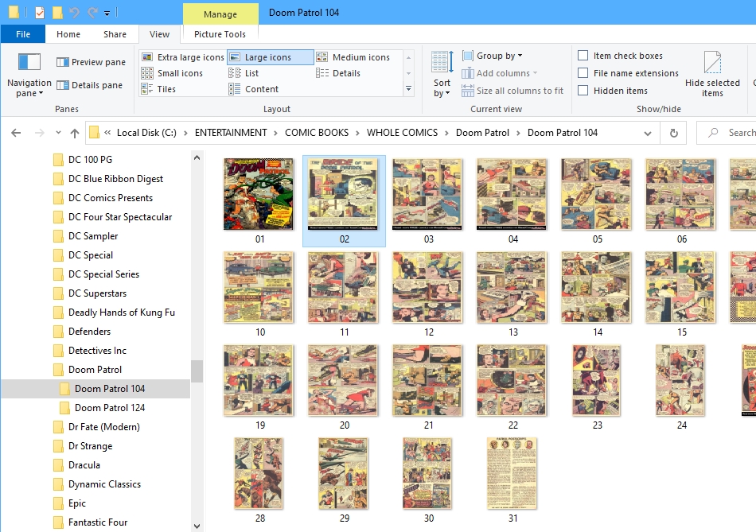Select page thumbnail 29
The image size is (756, 532).
pyautogui.click(x=343, y=473)
